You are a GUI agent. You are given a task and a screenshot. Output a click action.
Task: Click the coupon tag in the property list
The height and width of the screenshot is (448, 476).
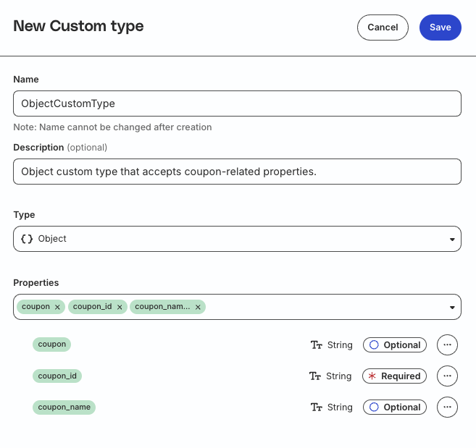pyautogui.click(x=51, y=345)
